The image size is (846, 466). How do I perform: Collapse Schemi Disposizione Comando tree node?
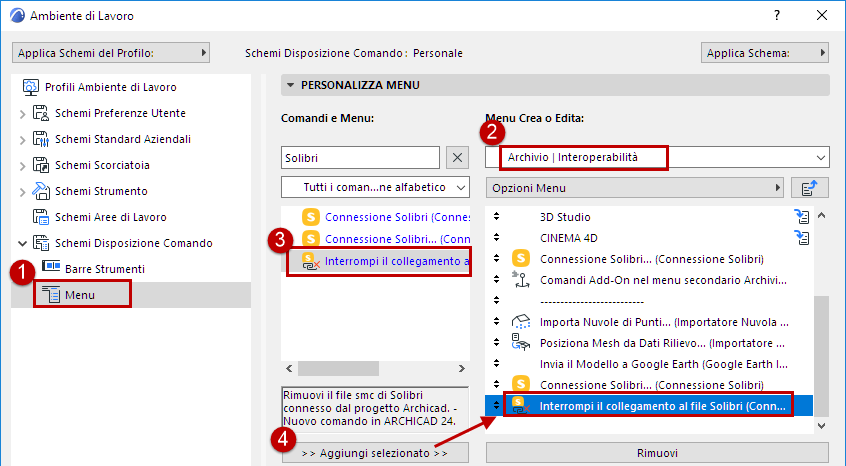tap(22, 244)
